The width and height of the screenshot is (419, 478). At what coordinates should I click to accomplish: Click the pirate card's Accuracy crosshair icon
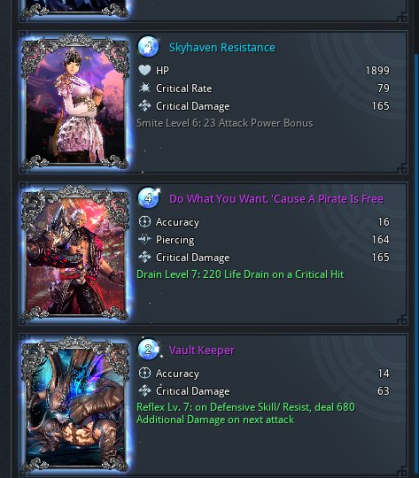point(145,222)
